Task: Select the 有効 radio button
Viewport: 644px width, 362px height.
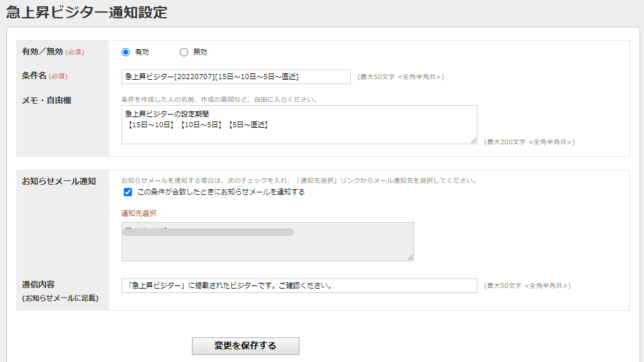Action: click(125, 53)
